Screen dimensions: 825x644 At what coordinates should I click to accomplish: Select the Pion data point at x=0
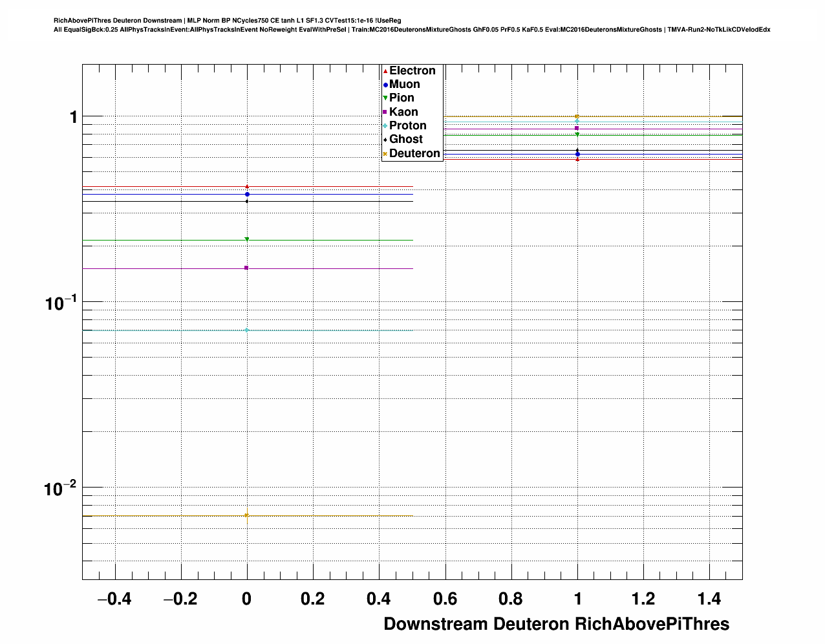247,240
